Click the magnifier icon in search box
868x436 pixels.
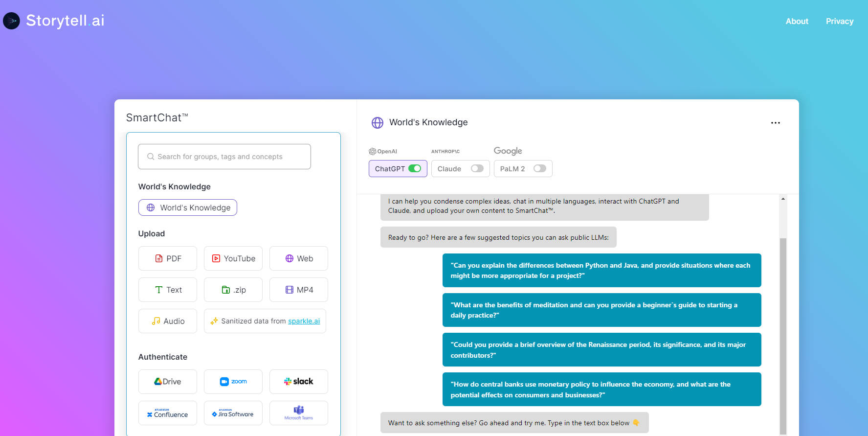[151, 157]
